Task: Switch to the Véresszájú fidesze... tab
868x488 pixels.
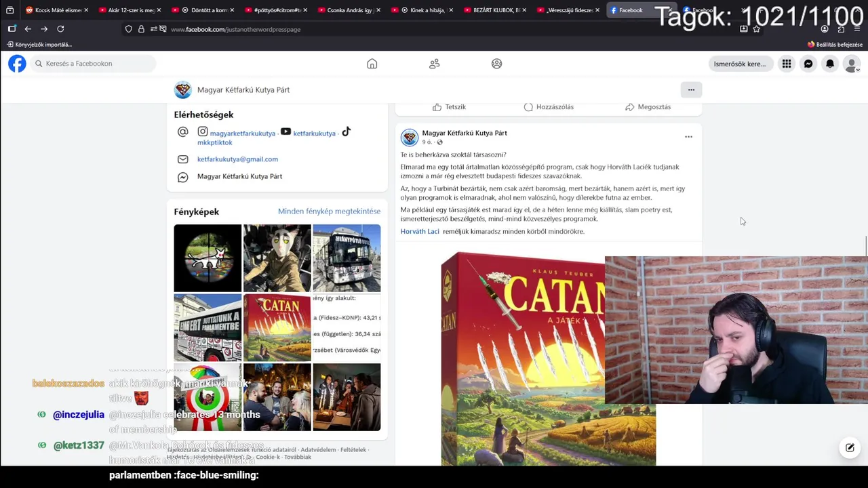Action: 567,10
